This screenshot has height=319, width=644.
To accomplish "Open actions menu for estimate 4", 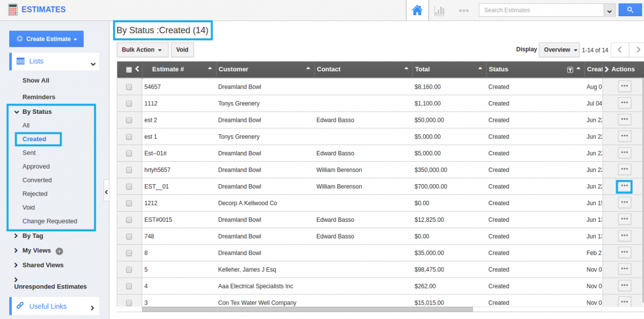I will coord(624,285).
